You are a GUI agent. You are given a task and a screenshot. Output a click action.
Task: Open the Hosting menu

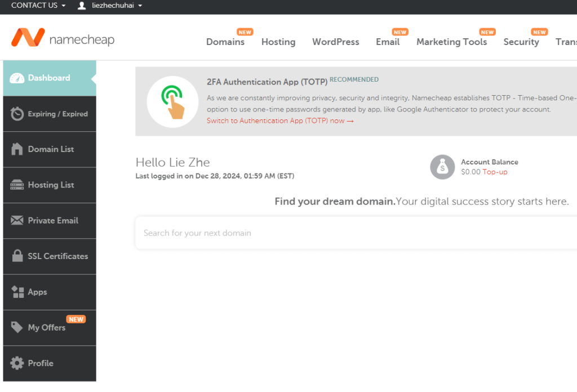(x=278, y=42)
